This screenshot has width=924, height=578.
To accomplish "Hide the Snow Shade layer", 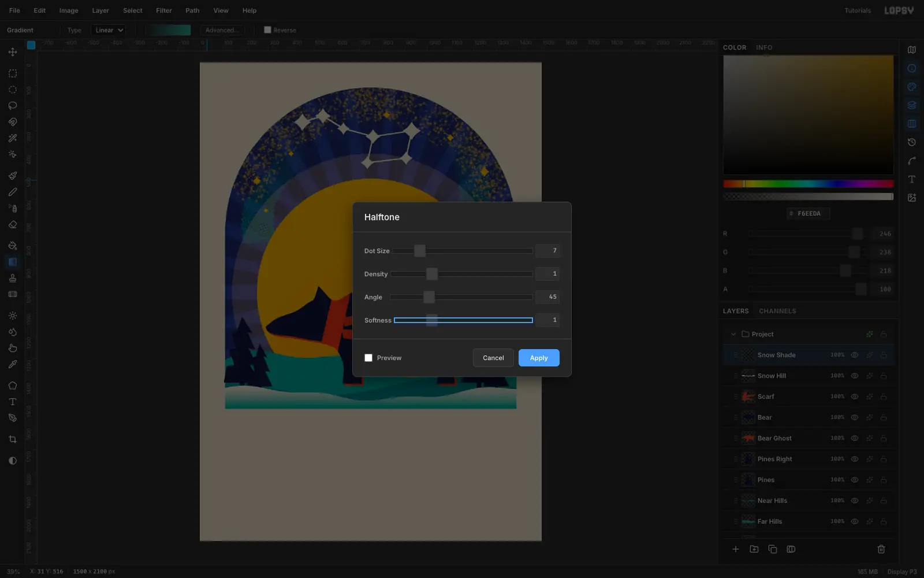I will (855, 355).
